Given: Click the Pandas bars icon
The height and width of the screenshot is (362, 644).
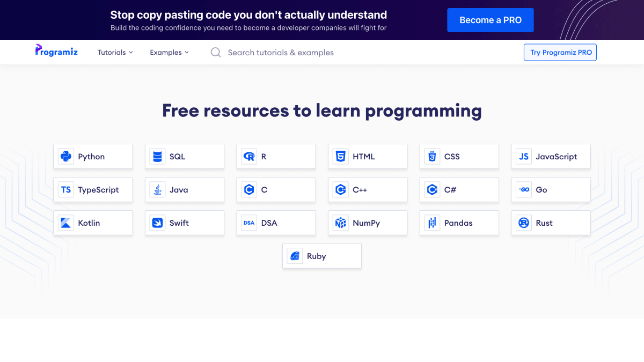Looking at the screenshot, I should coord(432,223).
